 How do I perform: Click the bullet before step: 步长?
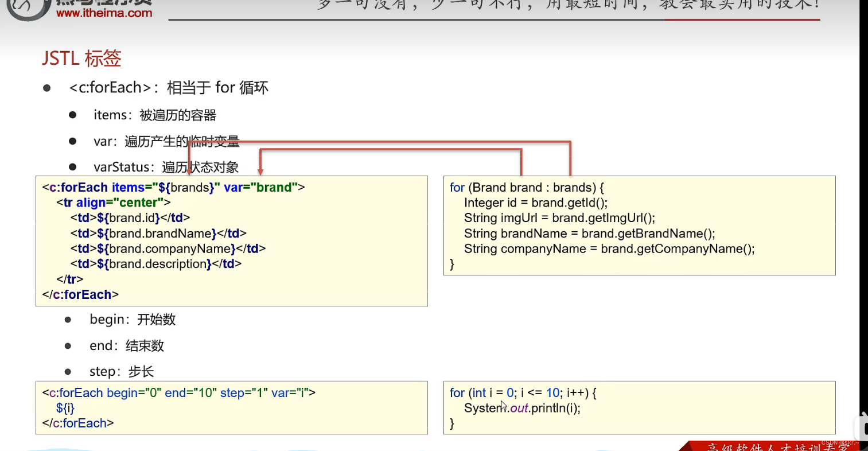pyautogui.click(x=68, y=371)
